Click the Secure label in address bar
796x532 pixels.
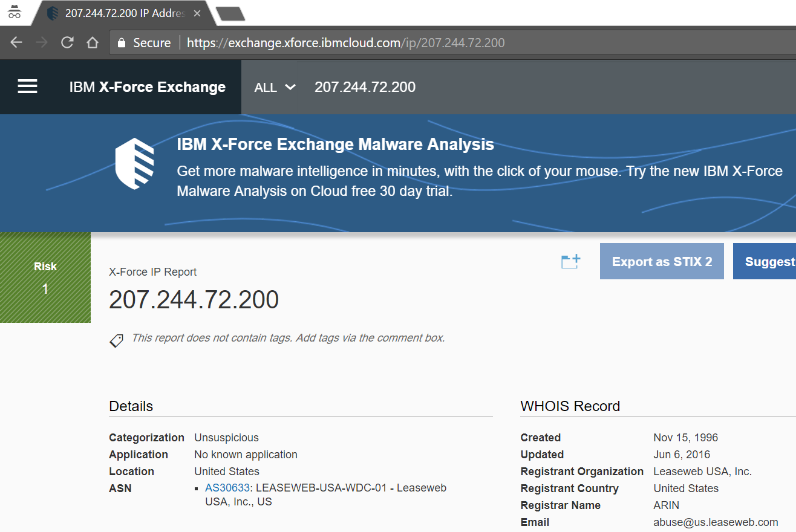coord(152,43)
